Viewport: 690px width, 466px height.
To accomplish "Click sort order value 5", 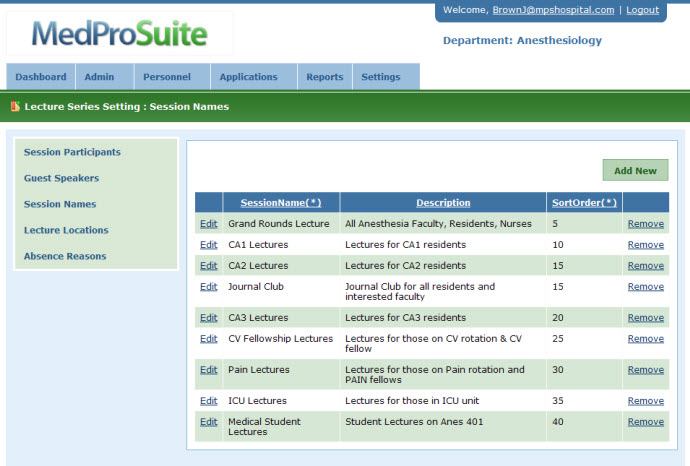I will (x=555, y=224).
